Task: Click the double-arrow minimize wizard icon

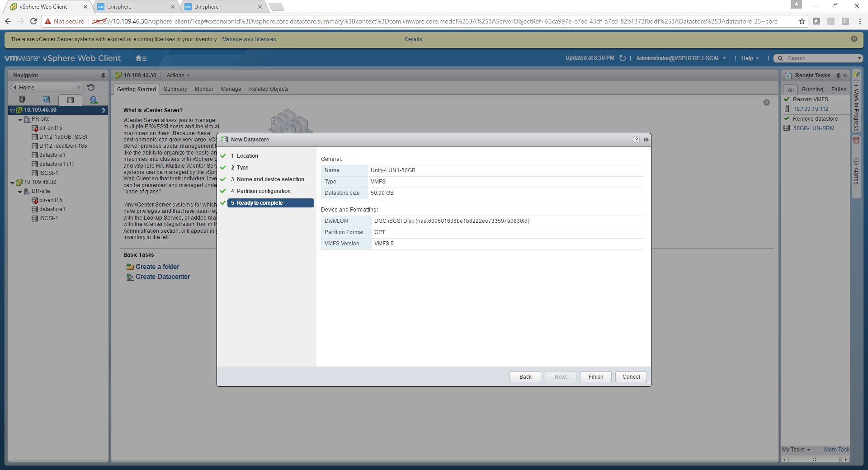Action: (x=646, y=140)
